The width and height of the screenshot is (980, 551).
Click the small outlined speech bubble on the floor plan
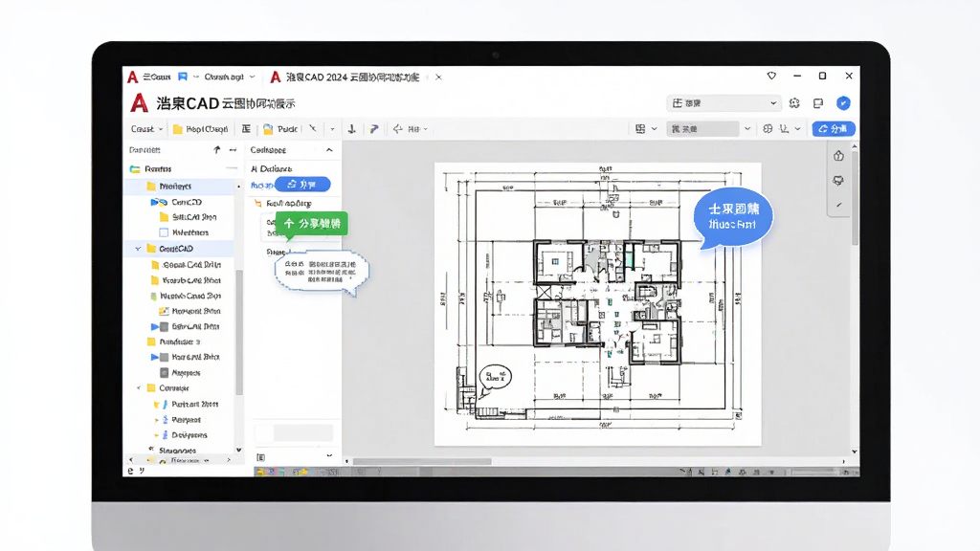coord(495,379)
